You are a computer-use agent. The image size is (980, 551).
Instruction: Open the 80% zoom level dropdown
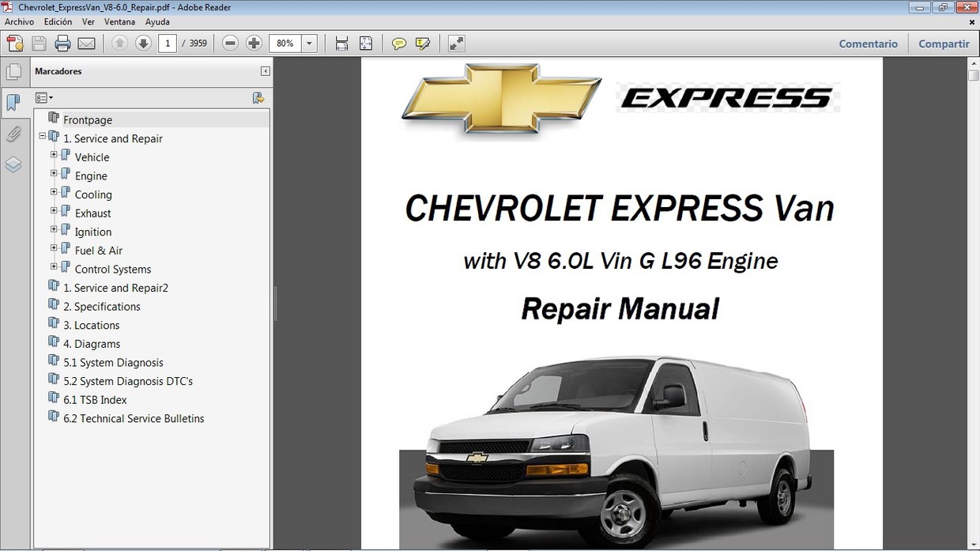(309, 43)
